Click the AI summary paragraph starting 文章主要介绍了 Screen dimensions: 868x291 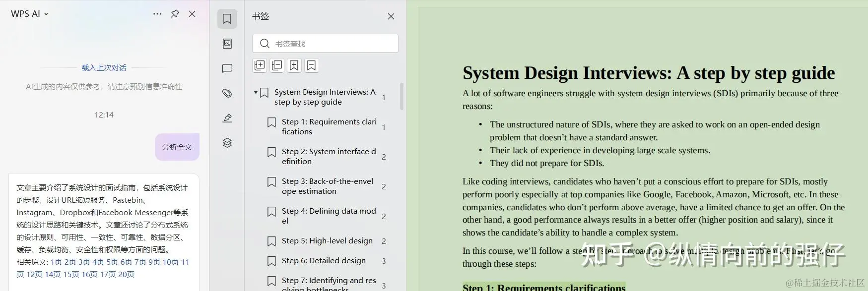click(x=103, y=219)
